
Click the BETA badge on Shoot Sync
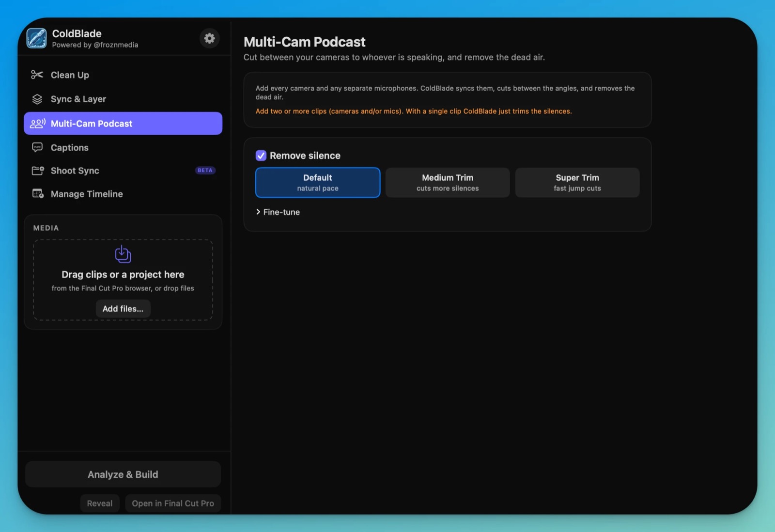205,171
